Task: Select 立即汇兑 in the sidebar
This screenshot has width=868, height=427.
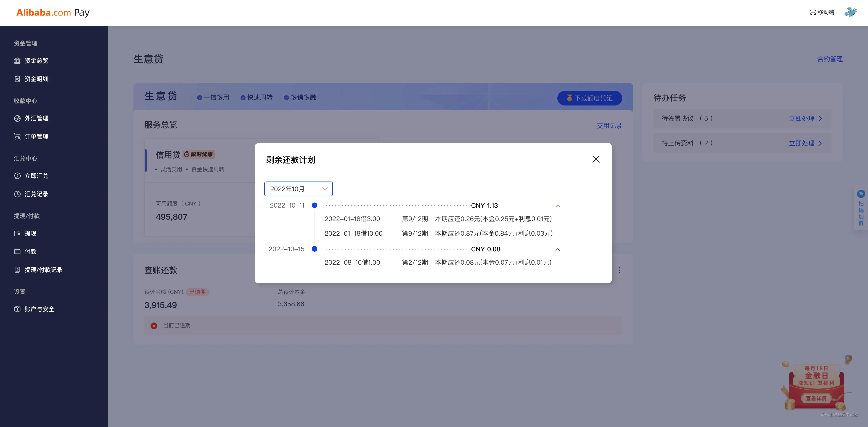Action: point(36,176)
